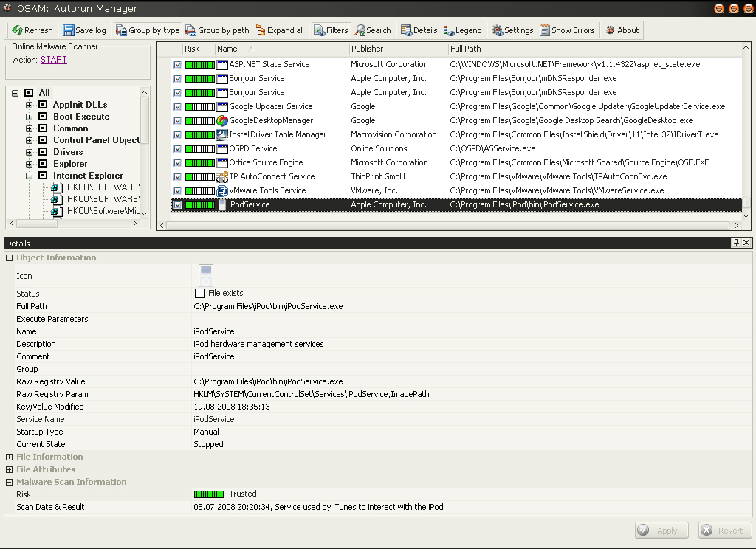Viewport: 756px width, 549px height.
Task: Click the iPod icon in Object Information
Action: click(x=206, y=276)
